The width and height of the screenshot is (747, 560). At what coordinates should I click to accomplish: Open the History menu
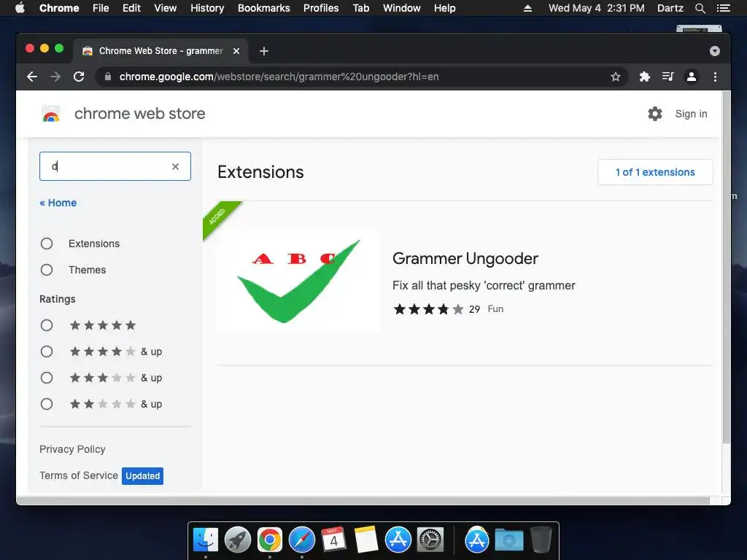coord(207,8)
